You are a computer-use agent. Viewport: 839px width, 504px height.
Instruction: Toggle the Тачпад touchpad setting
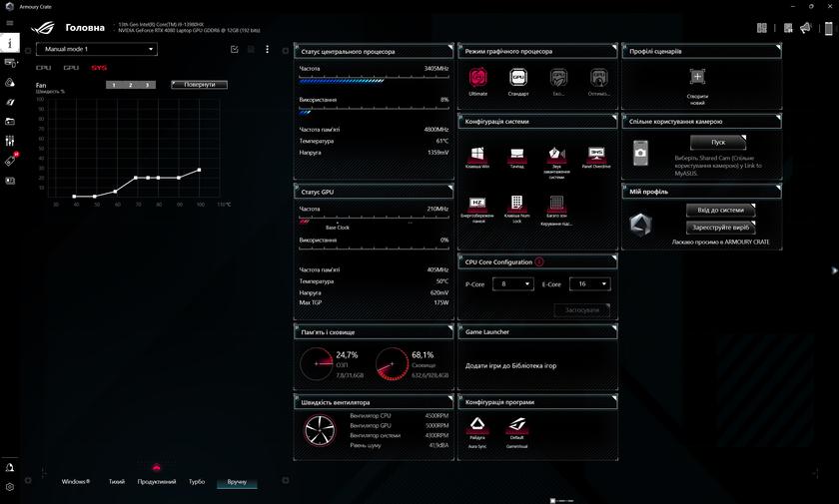(x=516, y=155)
